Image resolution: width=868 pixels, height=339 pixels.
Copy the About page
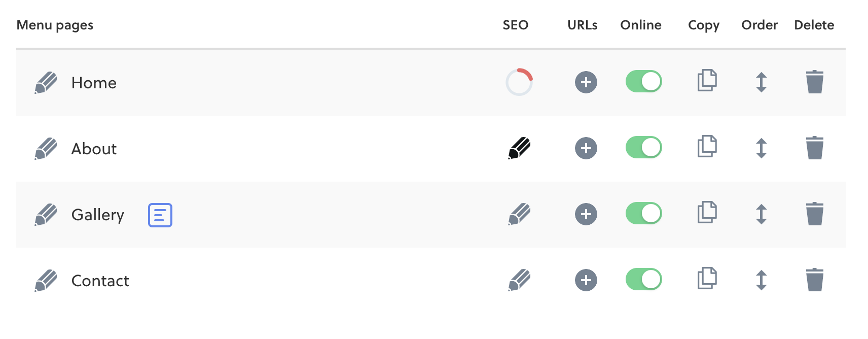(x=707, y=146)
